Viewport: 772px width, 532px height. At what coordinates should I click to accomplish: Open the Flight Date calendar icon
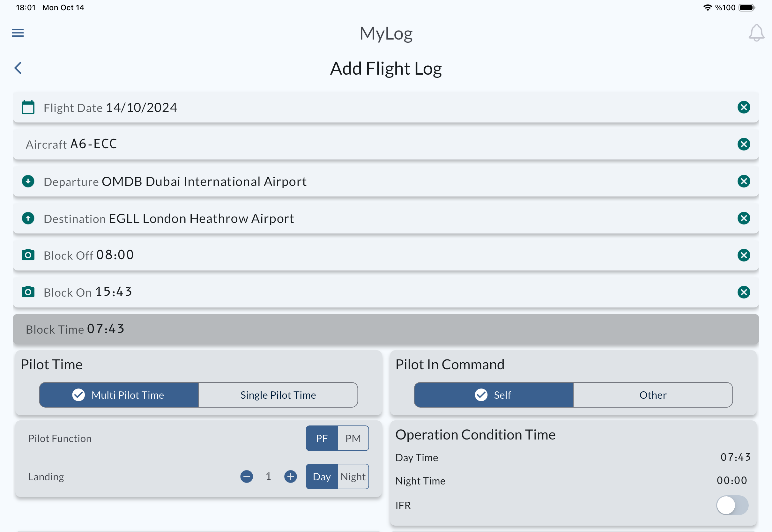pos(28,107)
